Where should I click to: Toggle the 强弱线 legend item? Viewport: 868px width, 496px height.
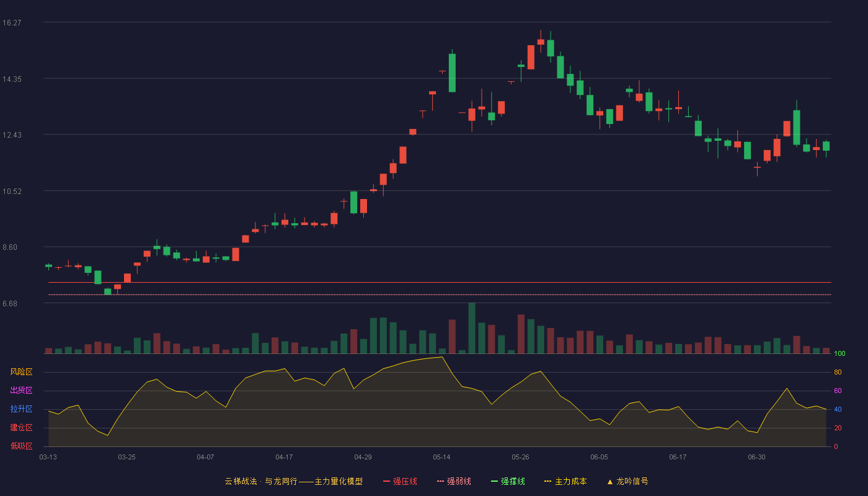[454, 481]
